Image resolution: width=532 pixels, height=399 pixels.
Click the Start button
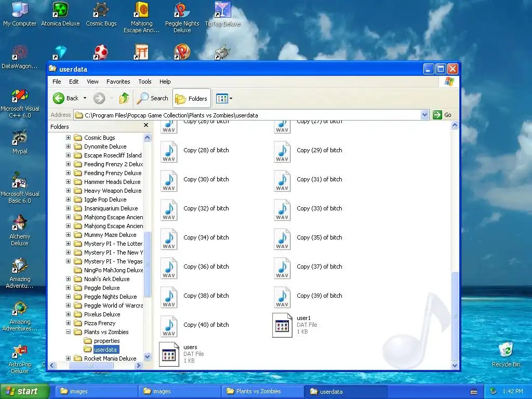24,391
